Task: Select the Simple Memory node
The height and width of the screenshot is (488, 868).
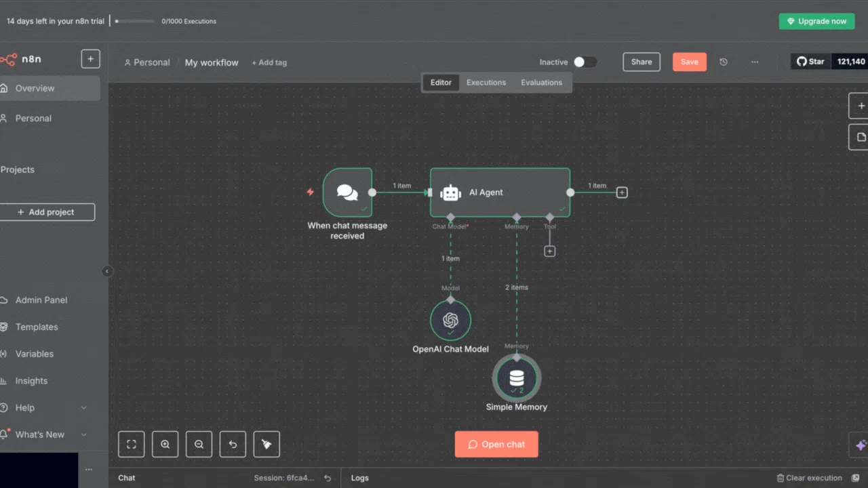Action: coord(517,378)
